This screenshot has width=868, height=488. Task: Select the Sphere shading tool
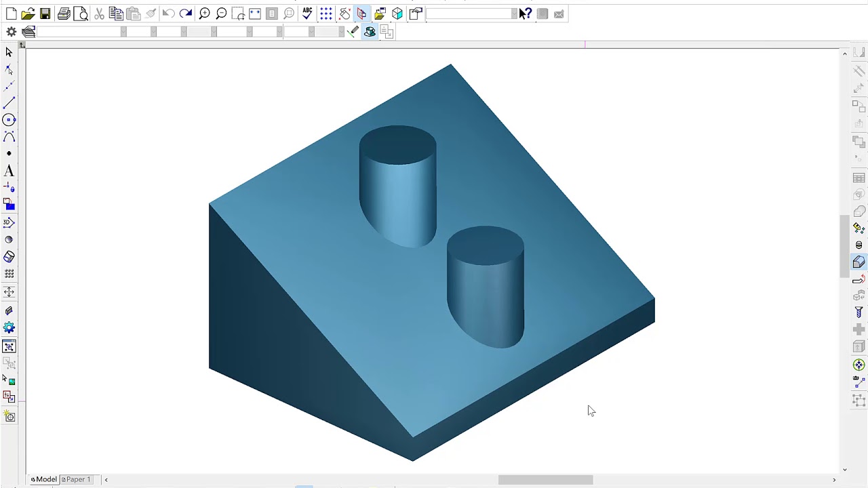9,240
